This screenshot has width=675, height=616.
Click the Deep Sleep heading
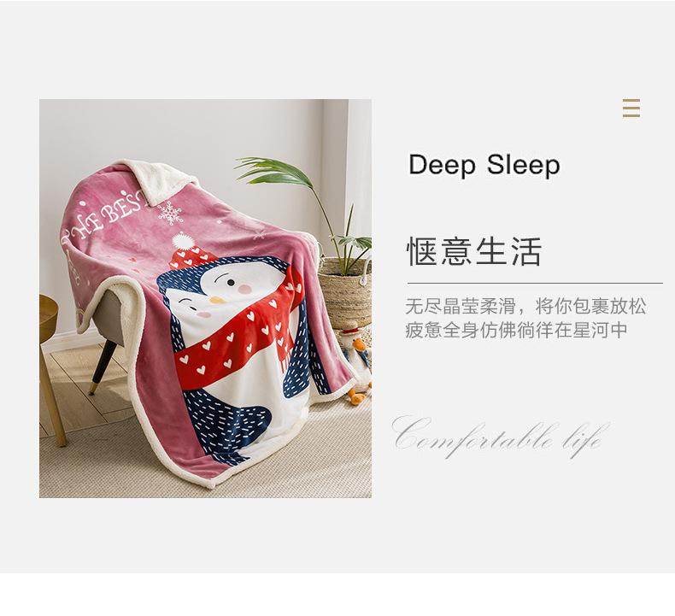coord(484,165)
